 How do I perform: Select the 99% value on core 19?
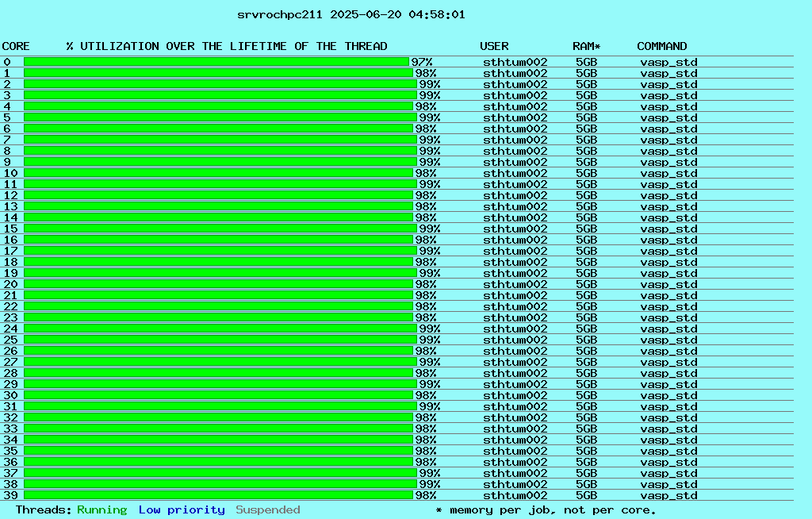click(x=429, y=273)
